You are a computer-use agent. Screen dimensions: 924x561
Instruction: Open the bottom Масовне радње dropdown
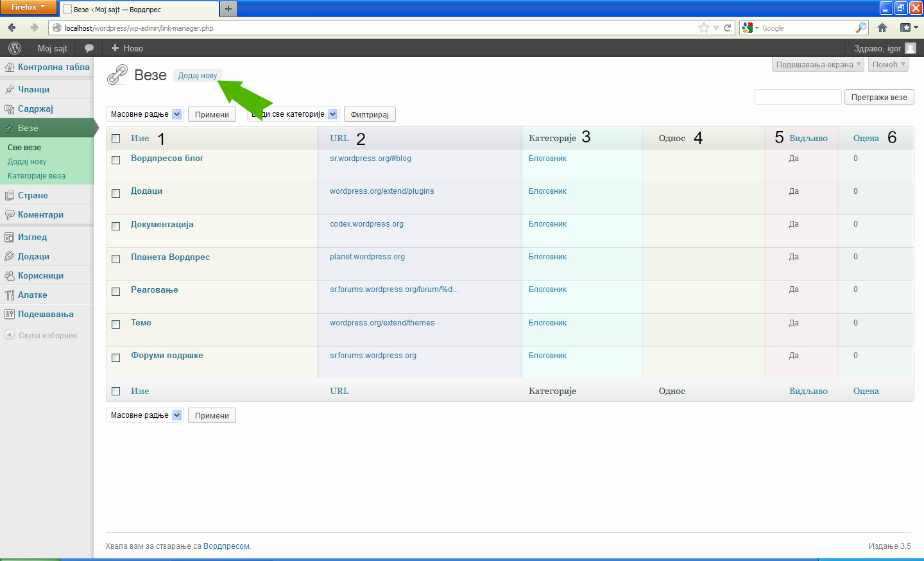click(145, 415)
